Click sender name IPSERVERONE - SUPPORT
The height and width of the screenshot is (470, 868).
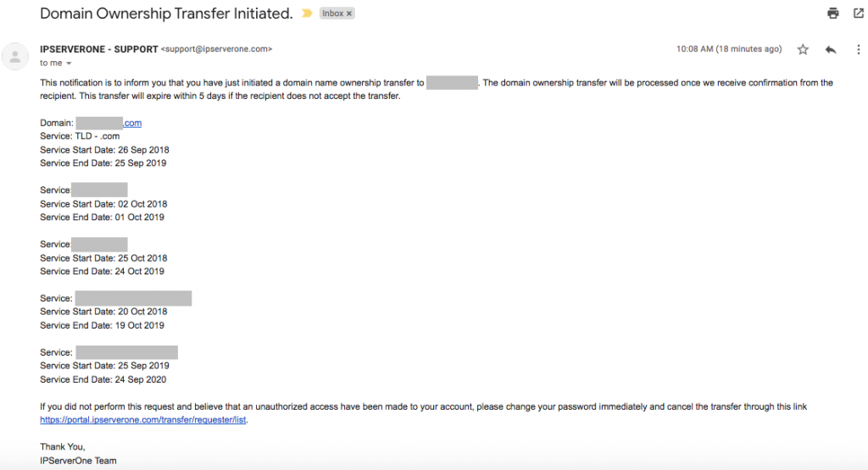pos(99,49)
